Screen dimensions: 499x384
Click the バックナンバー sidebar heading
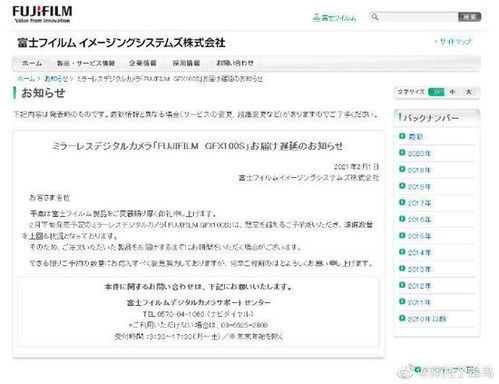[431, 118]
